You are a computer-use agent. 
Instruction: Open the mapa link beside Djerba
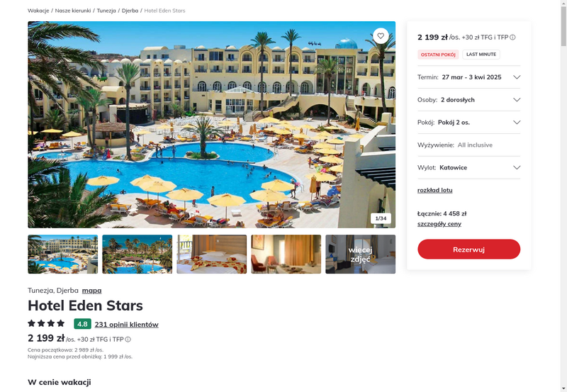(91, 291)
